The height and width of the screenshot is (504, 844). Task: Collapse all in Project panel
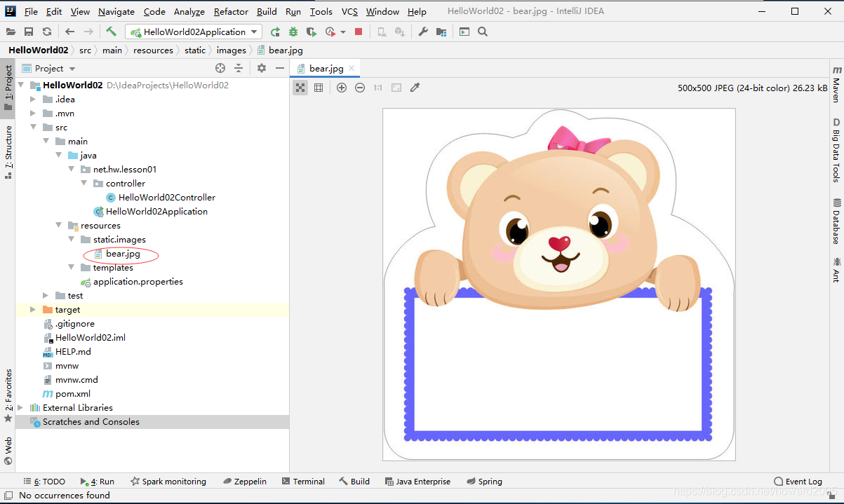(239, 68)
